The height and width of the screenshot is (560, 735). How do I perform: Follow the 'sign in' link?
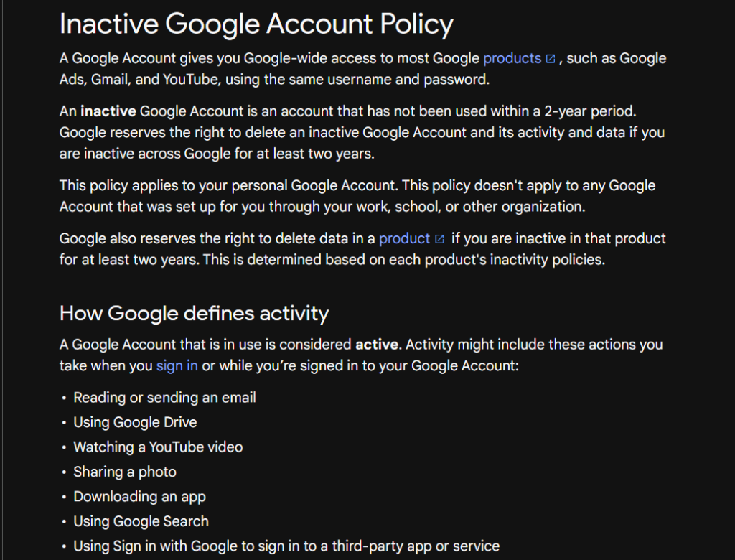point(177,366)
